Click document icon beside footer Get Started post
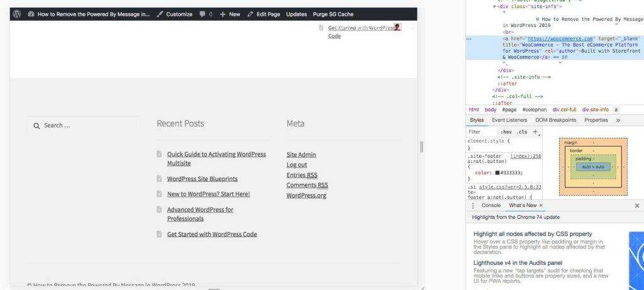The image size is (644, 290). point(159,234)
